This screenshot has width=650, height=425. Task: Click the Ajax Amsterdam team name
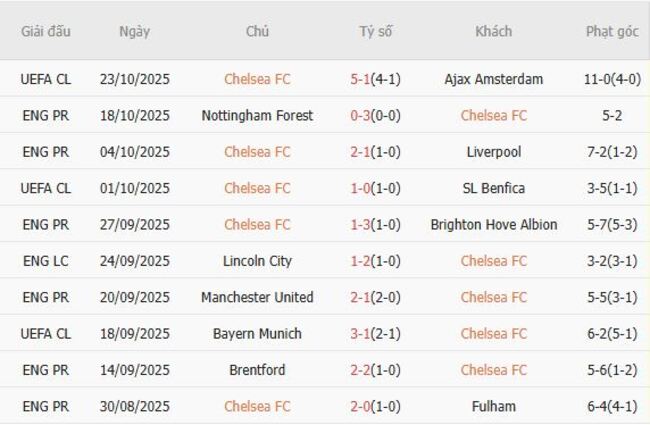(493, 79)
